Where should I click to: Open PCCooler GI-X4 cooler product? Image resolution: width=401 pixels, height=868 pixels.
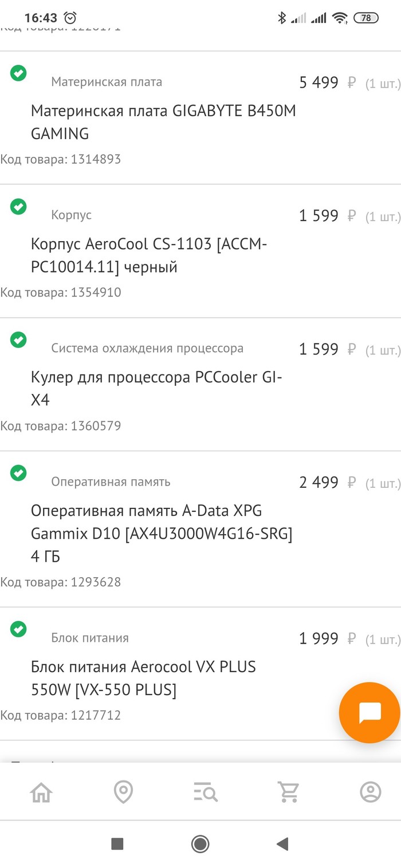156,389
